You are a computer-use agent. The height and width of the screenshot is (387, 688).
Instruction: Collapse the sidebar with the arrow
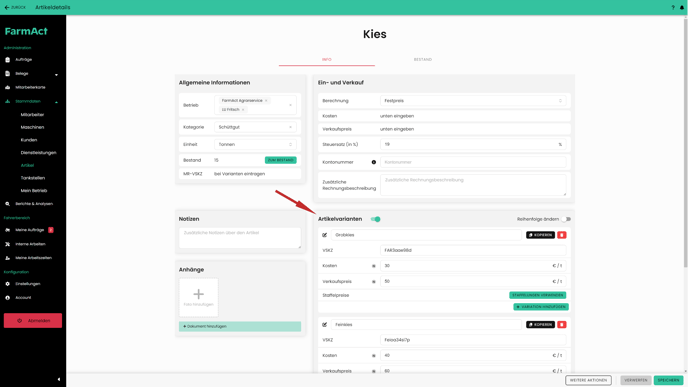59,380
